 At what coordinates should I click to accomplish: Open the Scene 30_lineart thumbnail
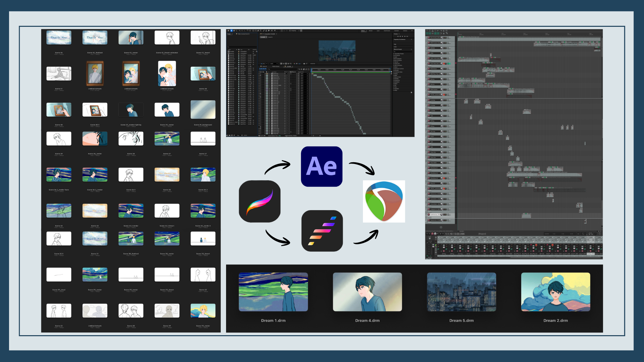pyautogui.click(x=203, y=239)
